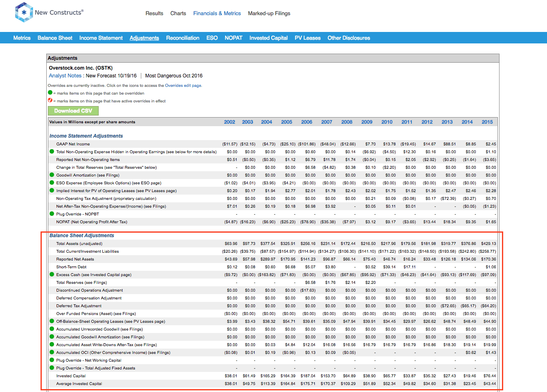
Task: Click the 2009 year column link
Action: click(x=367, y=122)
